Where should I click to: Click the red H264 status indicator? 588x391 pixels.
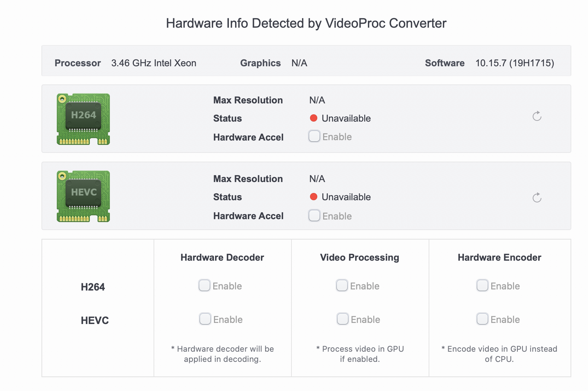pyautogui.click(x=314, y=118)
